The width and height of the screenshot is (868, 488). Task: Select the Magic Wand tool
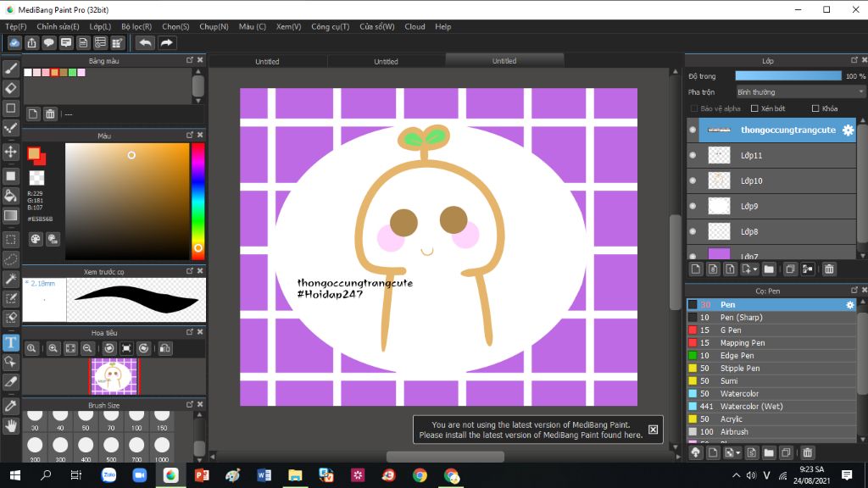(x=10, y=279)
